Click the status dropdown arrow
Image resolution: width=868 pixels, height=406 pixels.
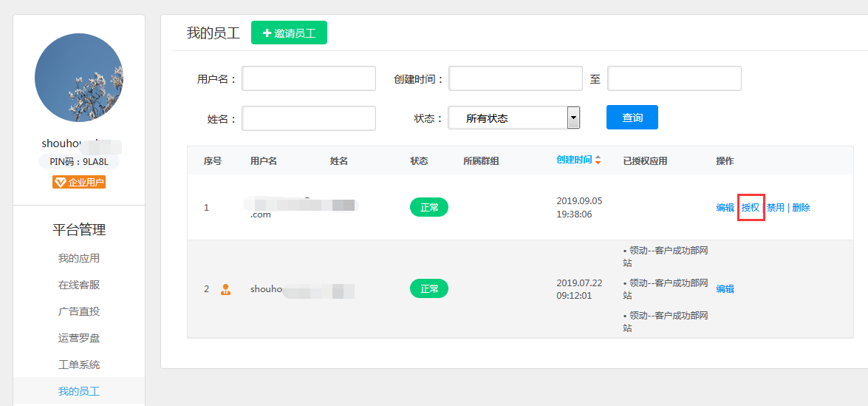[x=573, y=118]
